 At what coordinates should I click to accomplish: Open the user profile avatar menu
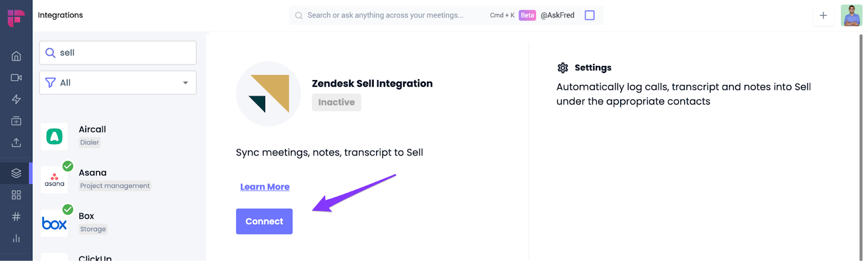pos(851,15)
